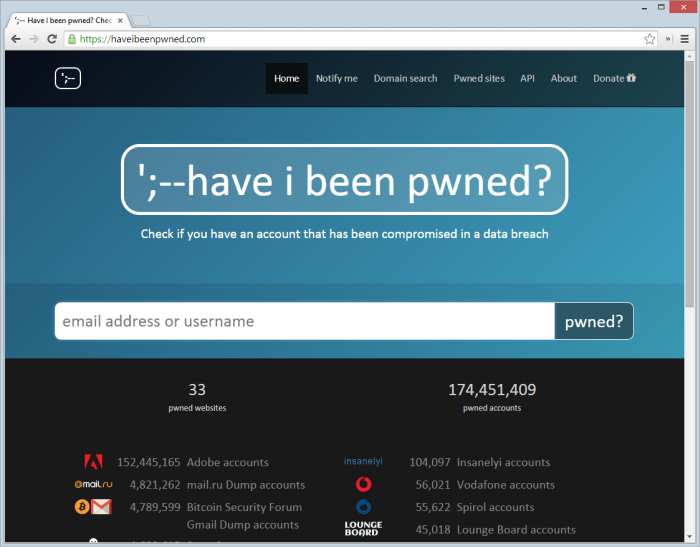Click the Adobe accounts entry
The width and height of the screenshot is (700, 547).
point(228,462)
